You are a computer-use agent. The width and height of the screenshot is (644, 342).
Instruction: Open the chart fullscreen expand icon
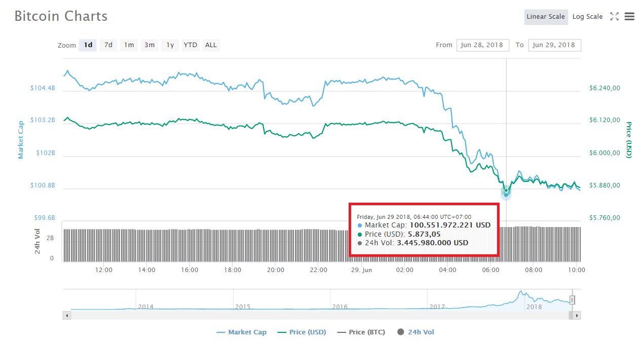click(x=614, y=16)
